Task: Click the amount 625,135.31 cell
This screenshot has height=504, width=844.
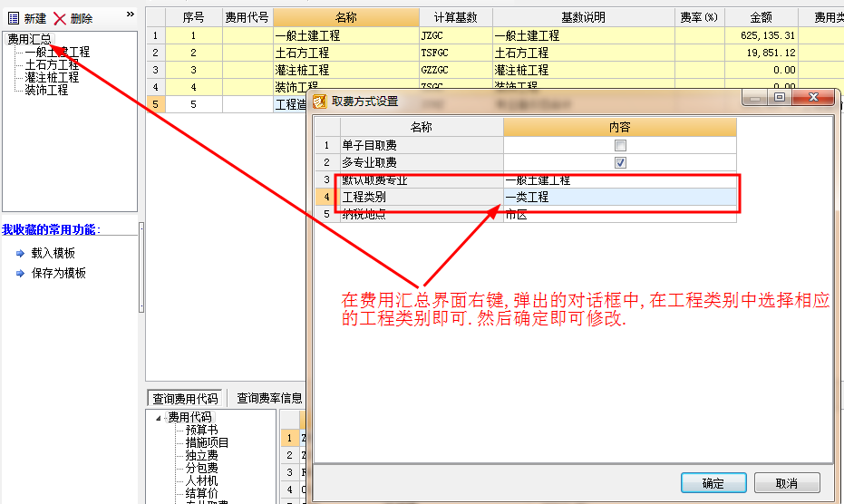Action: (762, 35)
